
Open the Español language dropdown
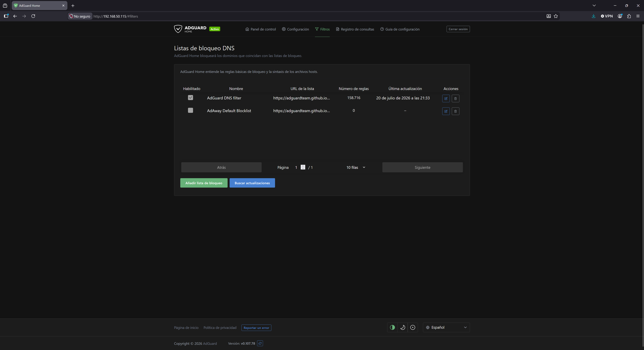coord(446,327)
